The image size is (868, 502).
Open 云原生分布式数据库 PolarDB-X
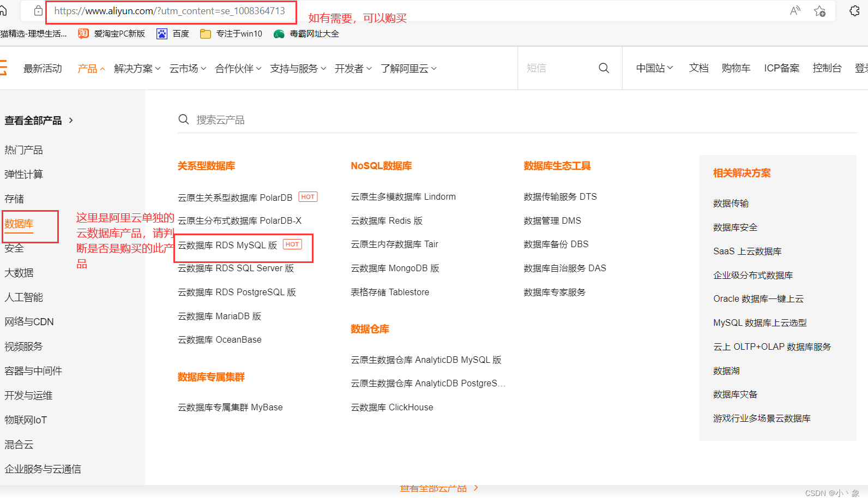tap(239, 221)
